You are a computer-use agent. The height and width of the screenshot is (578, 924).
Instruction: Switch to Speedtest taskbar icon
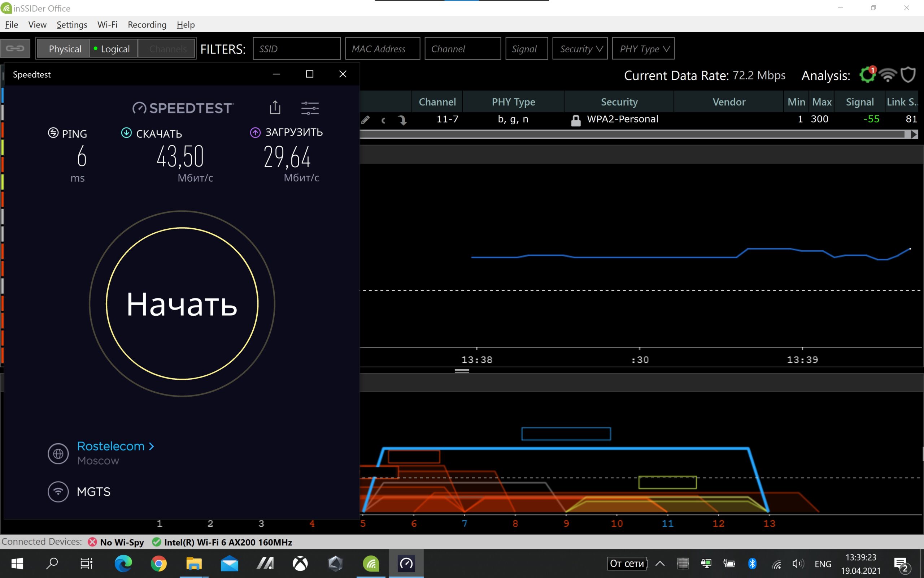click(406, 564)
